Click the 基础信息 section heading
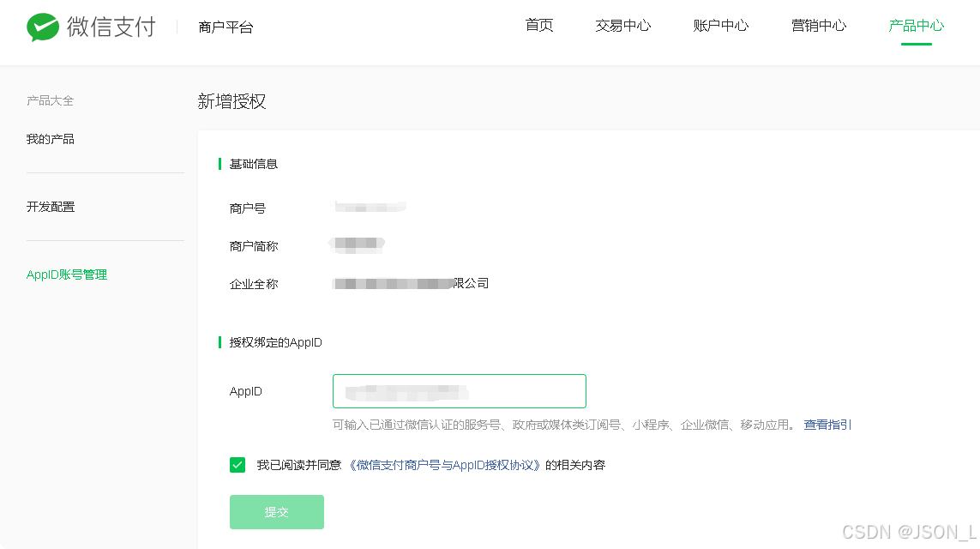The width and height of the screenshot is (980, 549). pyautogui.click(x=253, y=164)
